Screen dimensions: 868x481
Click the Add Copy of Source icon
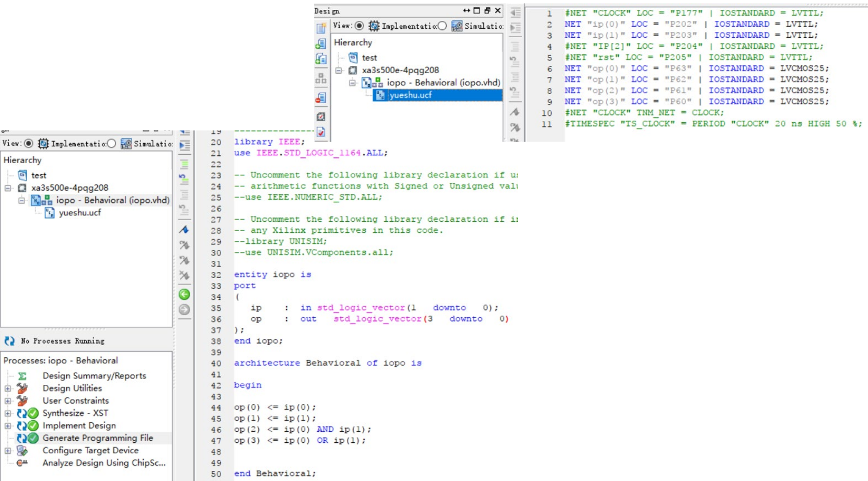[321, 59]
